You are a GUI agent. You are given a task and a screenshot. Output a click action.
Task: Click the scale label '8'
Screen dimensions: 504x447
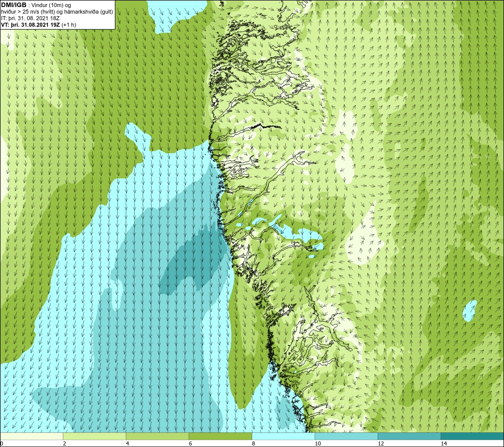click(x=254, y=443)
